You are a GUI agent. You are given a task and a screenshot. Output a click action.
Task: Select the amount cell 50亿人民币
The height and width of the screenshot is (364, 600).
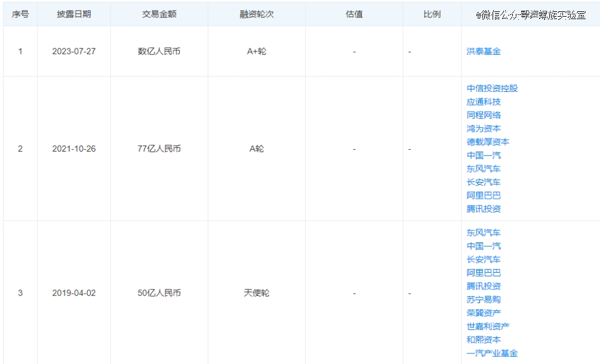pyautogui.click(x=159, y=293)
